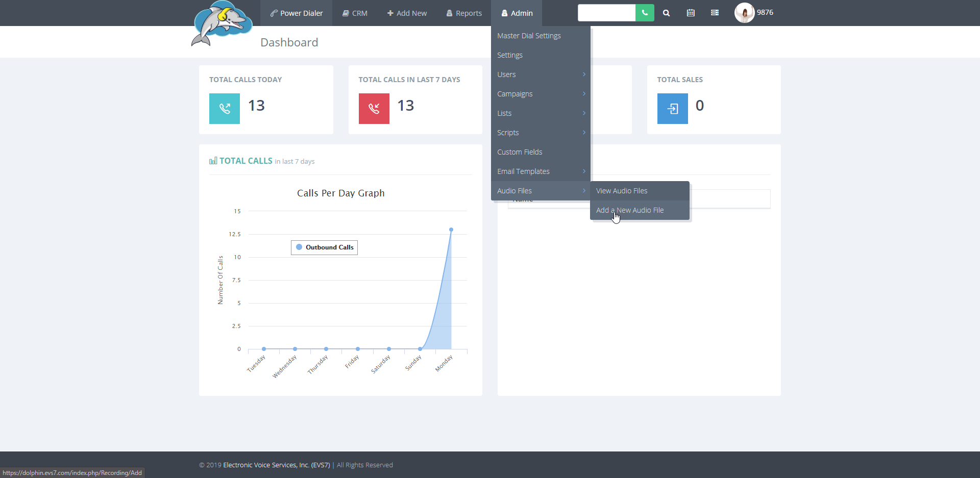The width and height of the screenshot is (980, 478).
Task: Expand the Email Templates submenu
Action: (x=541, y=171)
